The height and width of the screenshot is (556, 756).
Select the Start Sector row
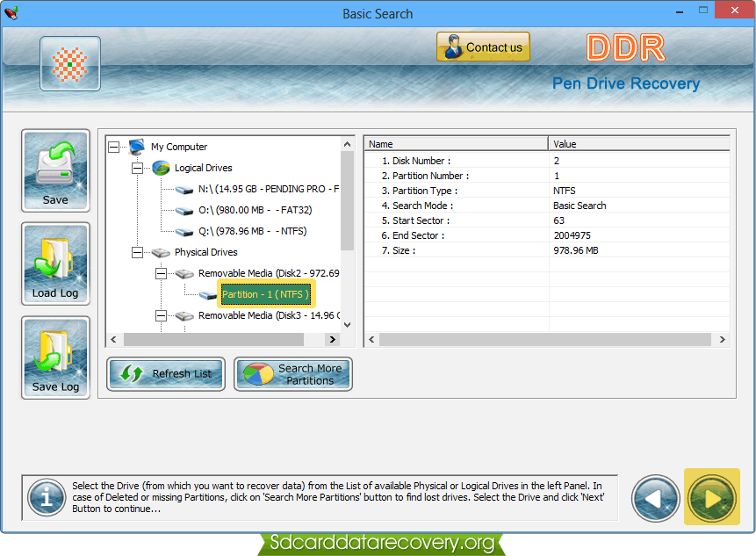(547, 220)
